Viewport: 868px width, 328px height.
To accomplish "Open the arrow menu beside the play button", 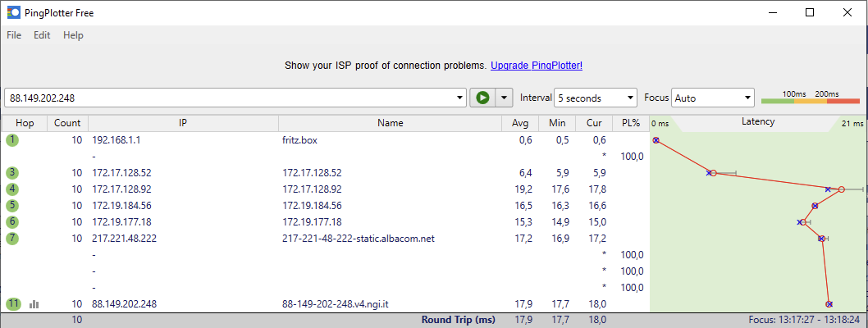I will [504, 98].
